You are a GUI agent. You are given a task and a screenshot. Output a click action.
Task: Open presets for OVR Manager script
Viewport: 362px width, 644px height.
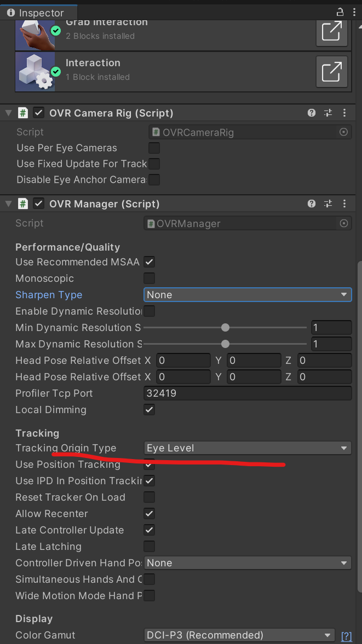coord(328,204)
